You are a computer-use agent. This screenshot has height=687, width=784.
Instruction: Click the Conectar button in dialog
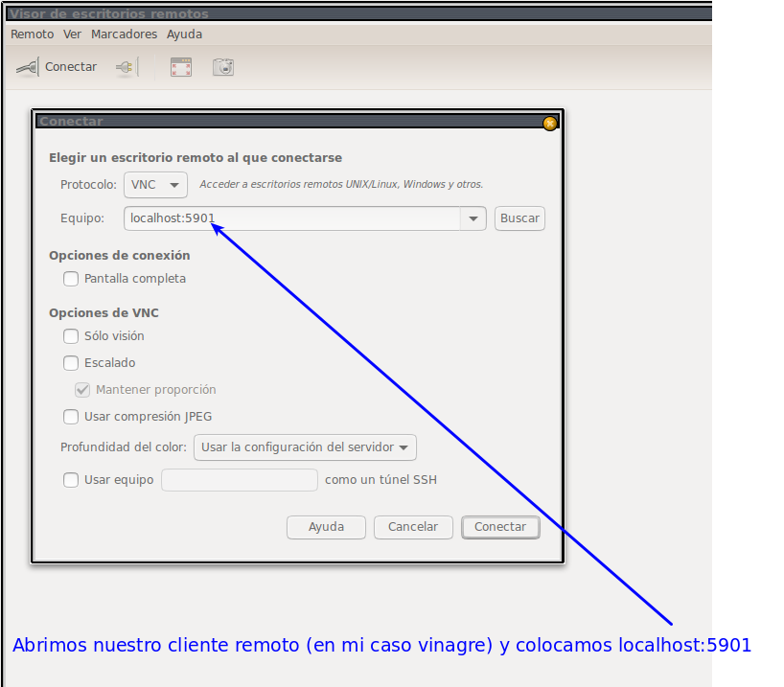[500, 527]
